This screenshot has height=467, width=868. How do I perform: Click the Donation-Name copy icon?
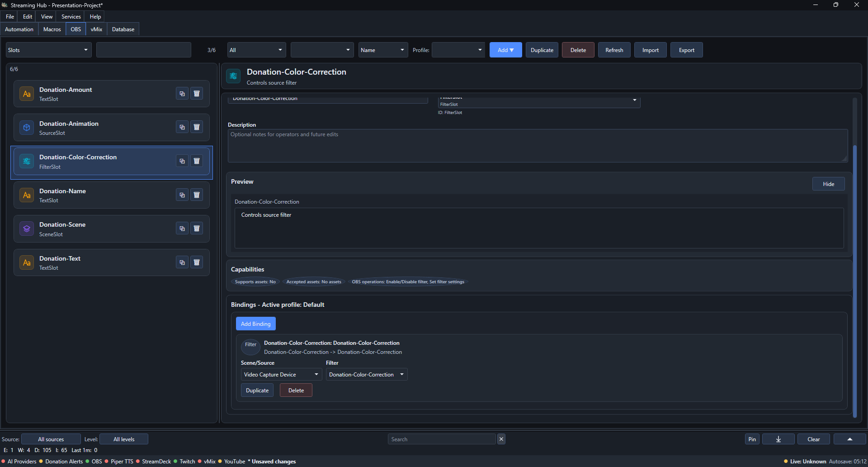[182, 195]
